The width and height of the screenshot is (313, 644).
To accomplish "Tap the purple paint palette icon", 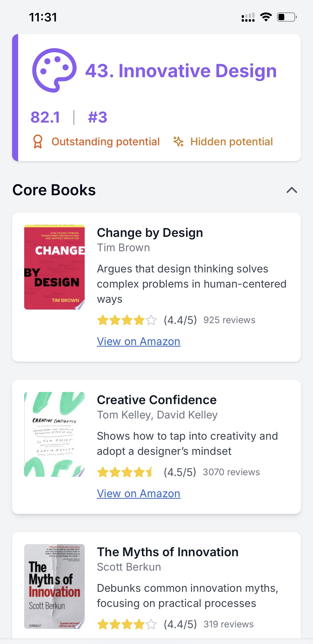I will [x=54, y=70].
